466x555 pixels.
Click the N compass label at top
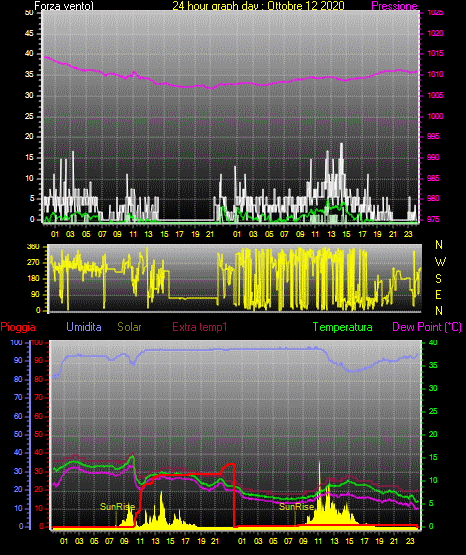tap(439, 245)
